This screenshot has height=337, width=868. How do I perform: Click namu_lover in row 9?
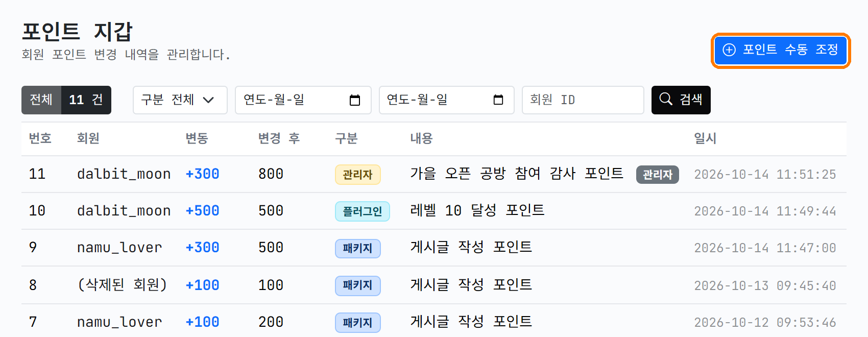pos(119,248)
